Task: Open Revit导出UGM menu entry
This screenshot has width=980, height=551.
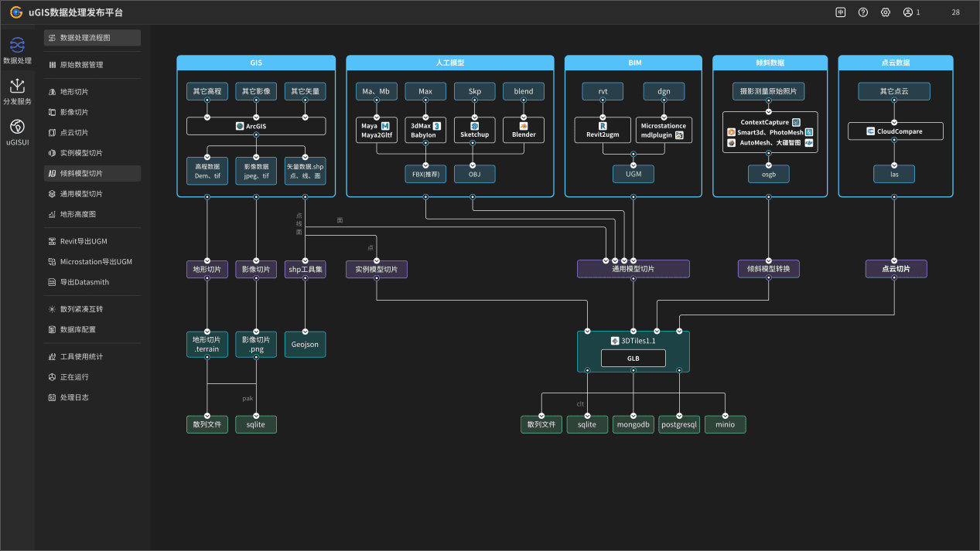Action: [x=92, y=241]
